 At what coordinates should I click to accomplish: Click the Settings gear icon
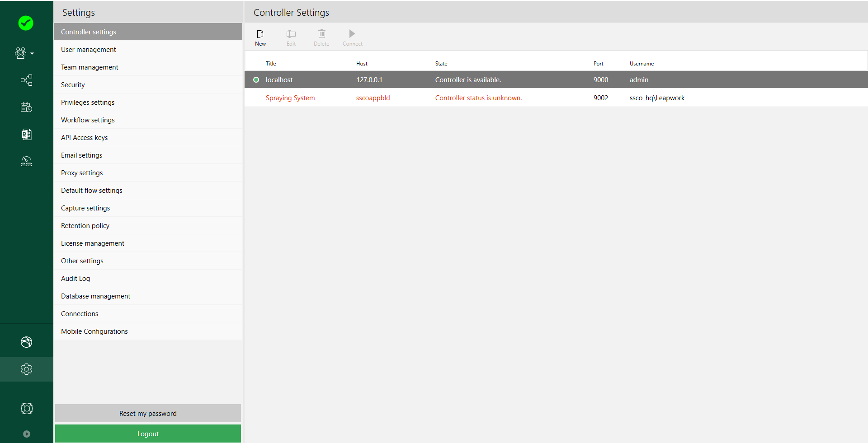(x=26, y=369)
